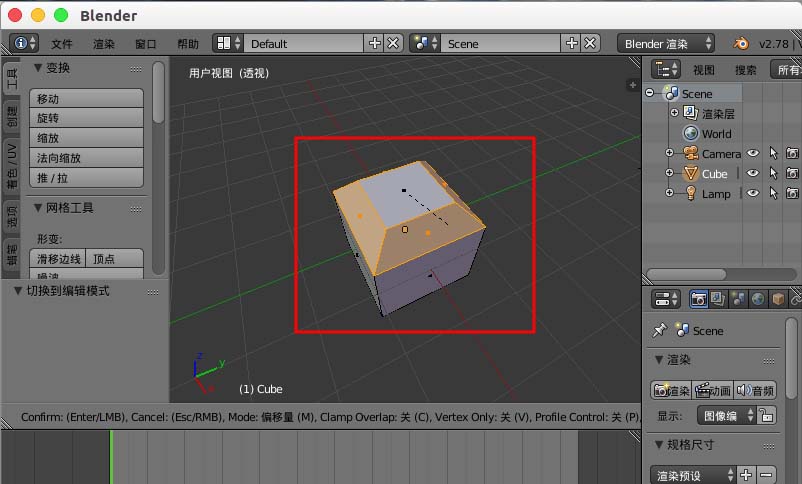Switch to Render Layers properties tab
This screenshot has width=802, height=484.
[x=718, y=299]
